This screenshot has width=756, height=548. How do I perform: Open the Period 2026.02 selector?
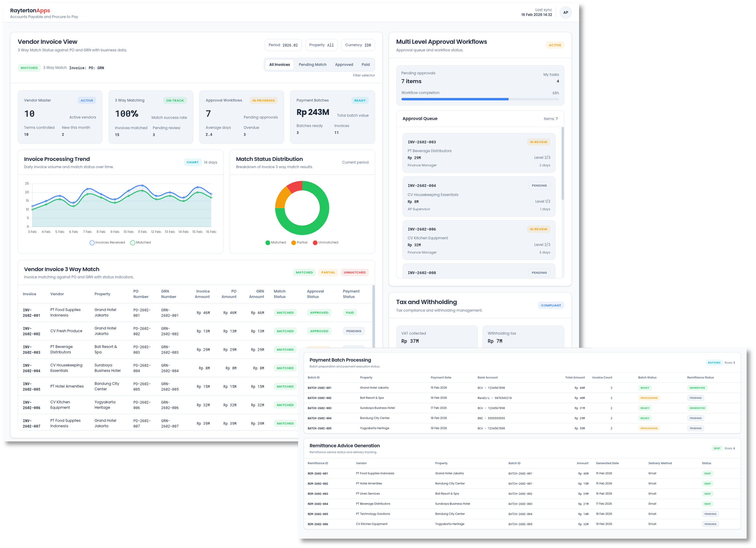tap(283, 45)
